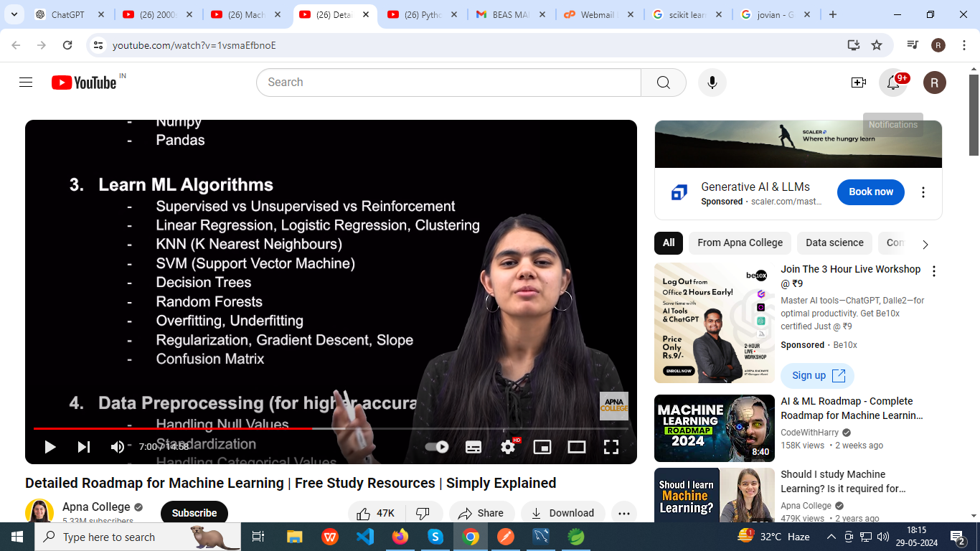Select the Data science chip
980x551 pixels.
point(834,242)
